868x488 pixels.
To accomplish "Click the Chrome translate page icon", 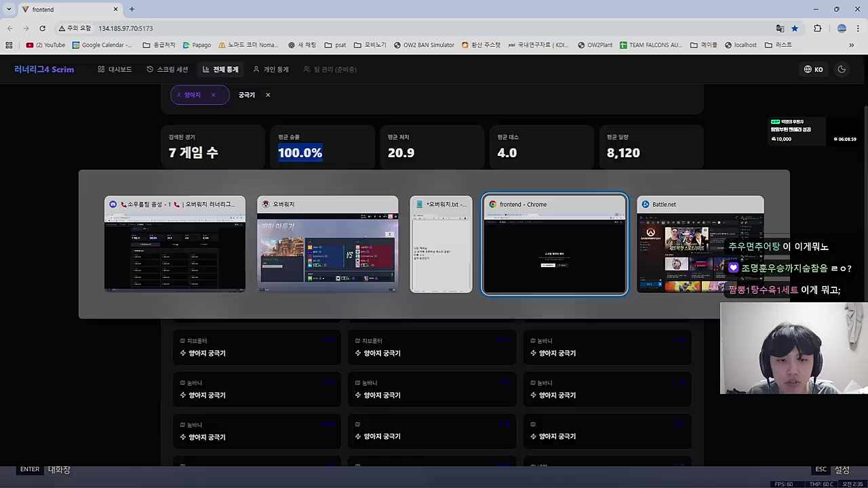I will click(x=780, y=28).
